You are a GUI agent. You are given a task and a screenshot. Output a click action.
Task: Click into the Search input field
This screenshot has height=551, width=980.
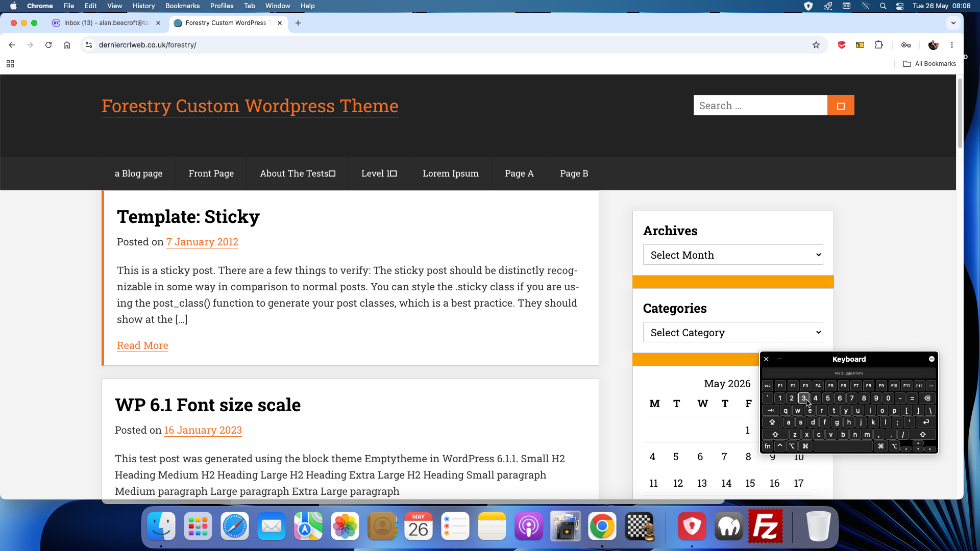coord(760,106)
